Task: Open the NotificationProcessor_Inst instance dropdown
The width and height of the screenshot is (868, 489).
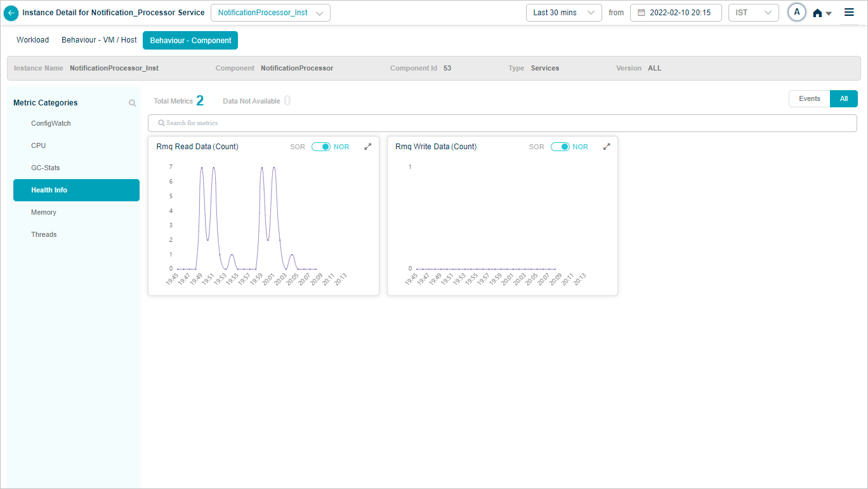Action: 270,13
